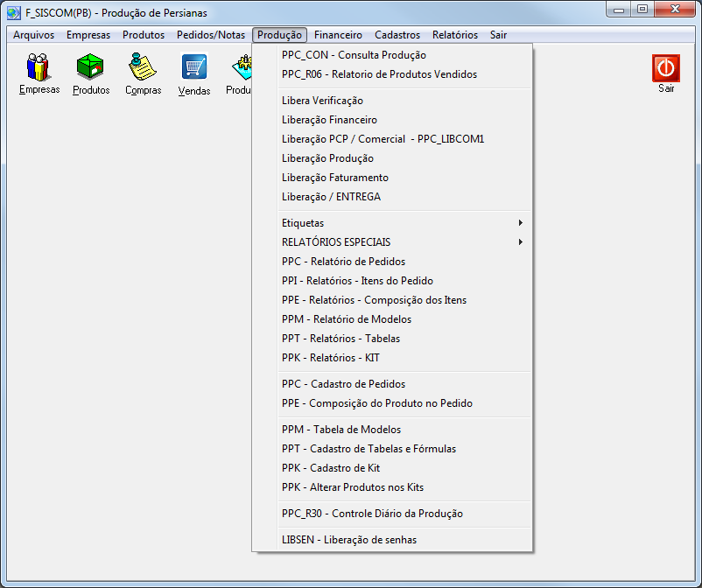Open the Empresas menu in the menu bar
702x588 pixels.
tap(88, 35)
